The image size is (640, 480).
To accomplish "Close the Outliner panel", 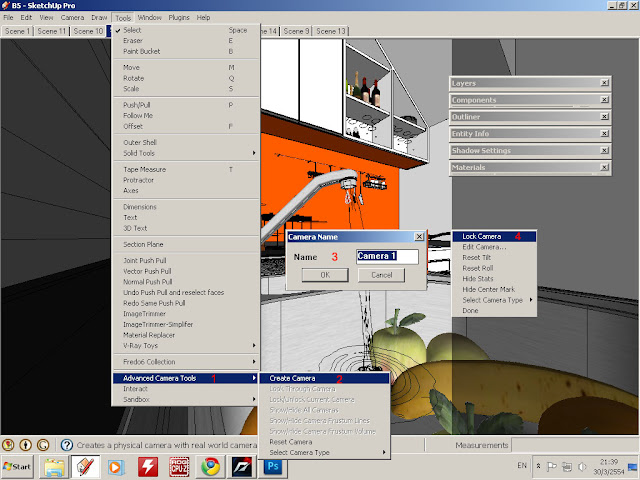I will point(604,117).
